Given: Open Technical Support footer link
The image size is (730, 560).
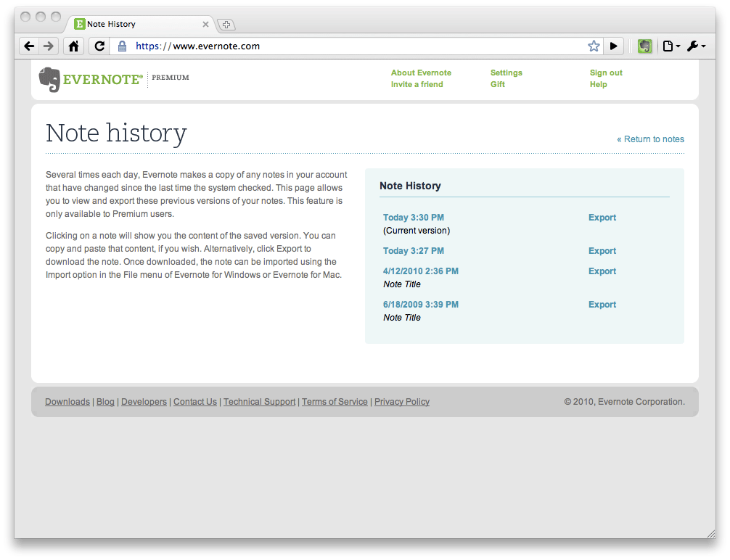Looking at the screenshot, I should (x=259, y=402).
